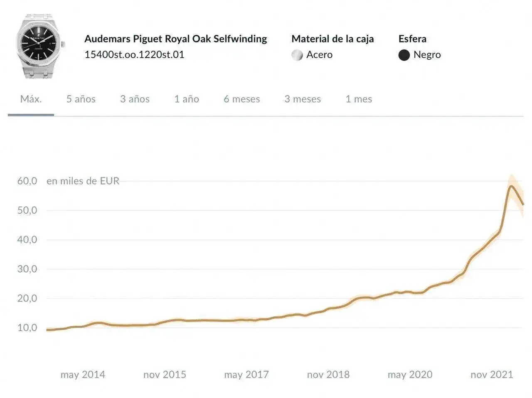The width and height of the screenshot is (532, 398).
Task: Choose the 1 mes time range
Action: (x=359, y=99)
